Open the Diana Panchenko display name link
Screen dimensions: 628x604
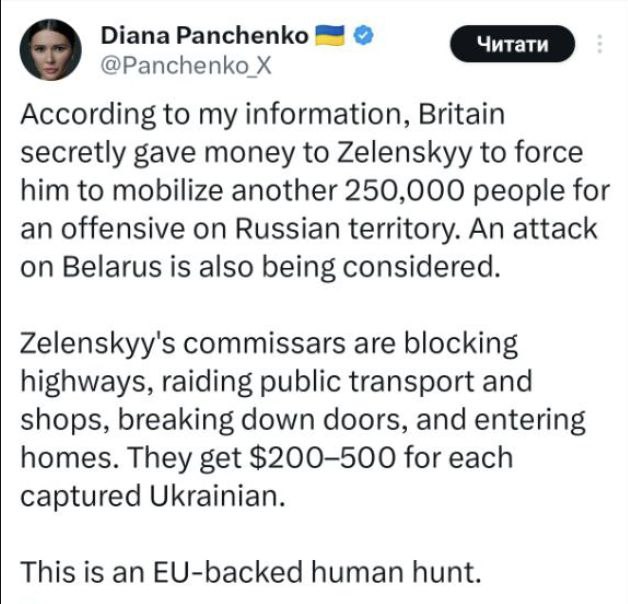click(205, 37)
